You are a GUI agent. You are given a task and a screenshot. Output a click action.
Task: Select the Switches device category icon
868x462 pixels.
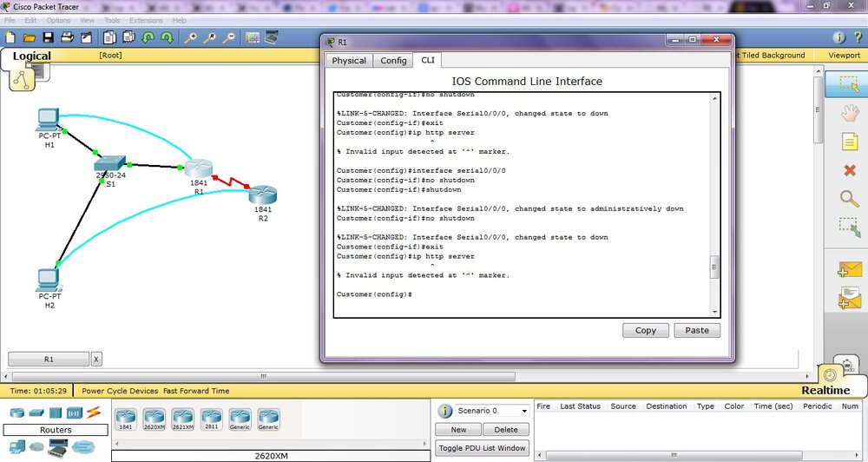tap(36, 412)
